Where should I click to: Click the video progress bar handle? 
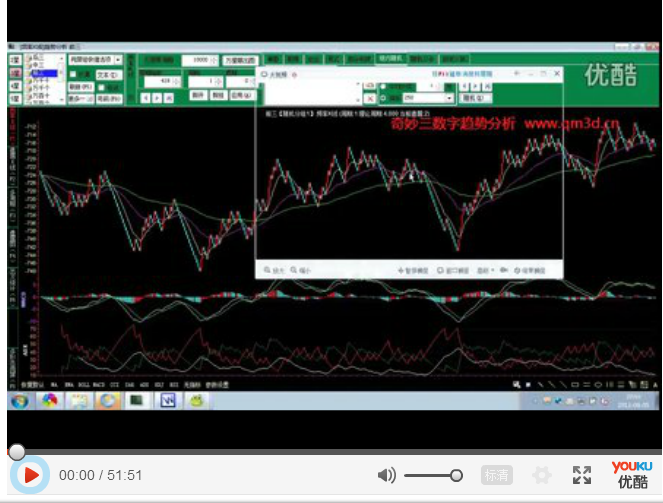coord(16,452)
